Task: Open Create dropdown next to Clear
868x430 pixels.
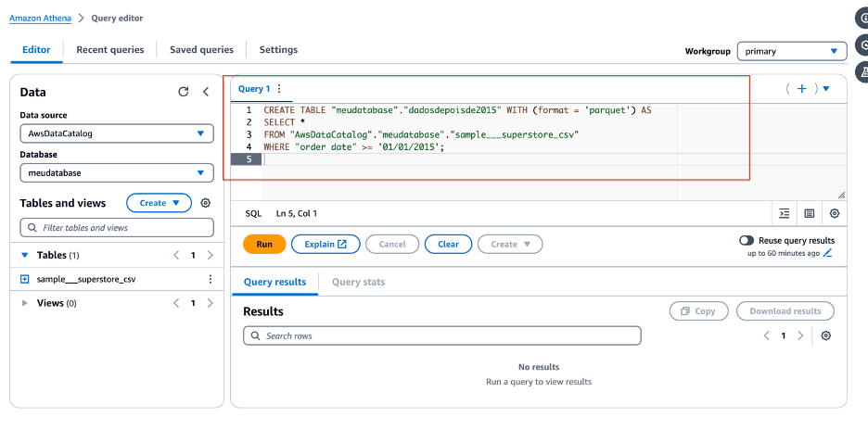Action: click(x=510, y=244)
